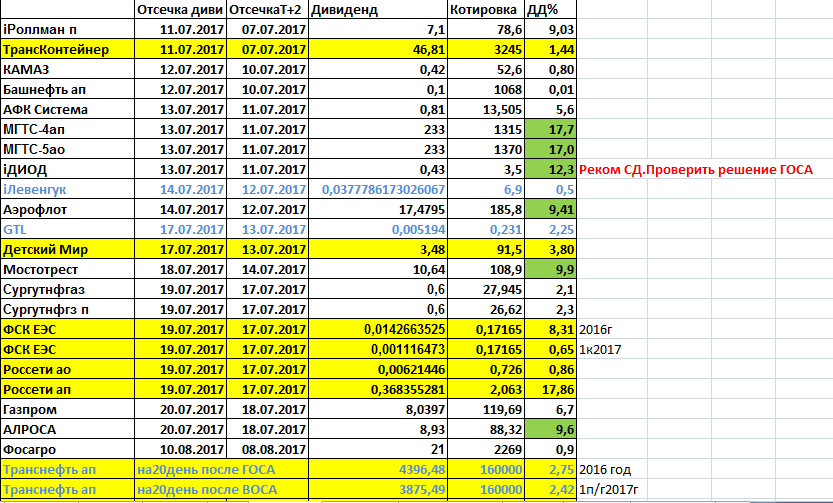Click the 'iДИОД' cell
This screenshot has width=833, height=503.
(x=67, y=169)
